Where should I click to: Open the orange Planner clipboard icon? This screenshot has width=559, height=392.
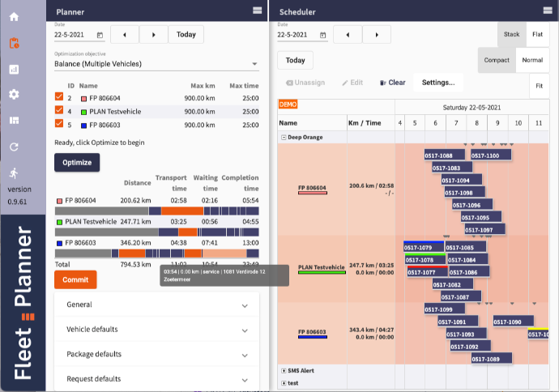[x=14, y=43]
